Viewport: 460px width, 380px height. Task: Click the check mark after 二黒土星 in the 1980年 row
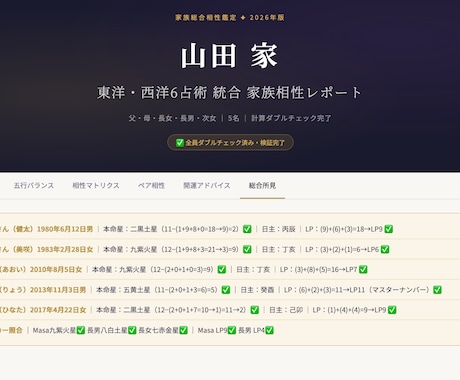[247, 229]
